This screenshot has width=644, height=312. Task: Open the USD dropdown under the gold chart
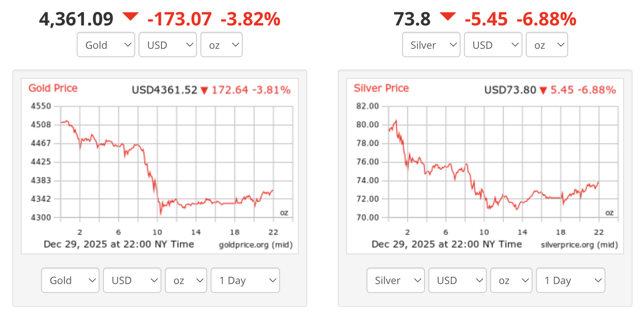pyautogui.click(x=132, y=280)
